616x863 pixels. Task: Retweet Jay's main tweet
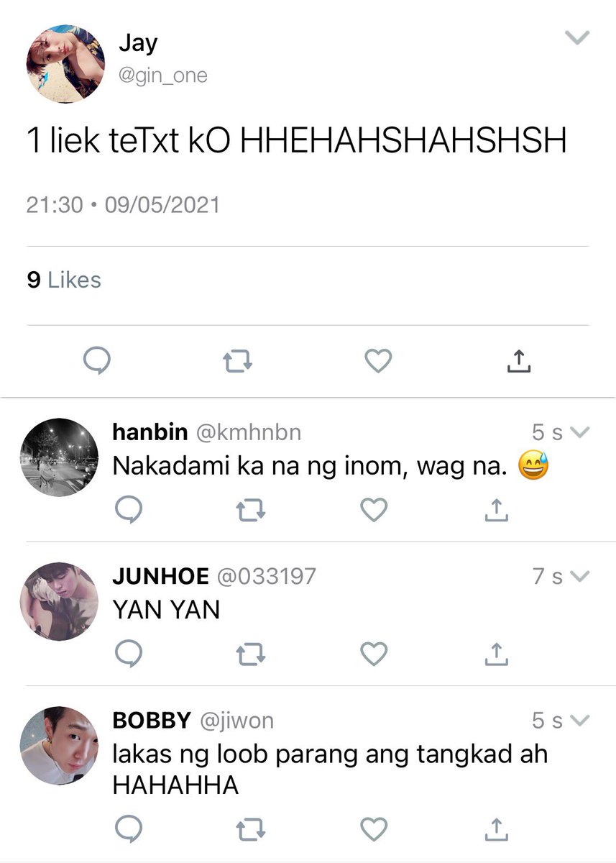click(237, 362)
